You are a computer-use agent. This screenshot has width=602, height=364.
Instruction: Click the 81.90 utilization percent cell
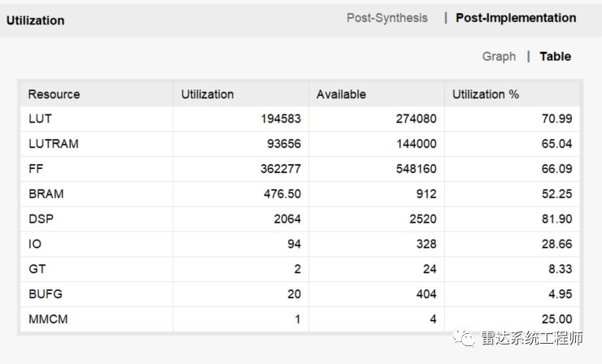pos(557,219)
